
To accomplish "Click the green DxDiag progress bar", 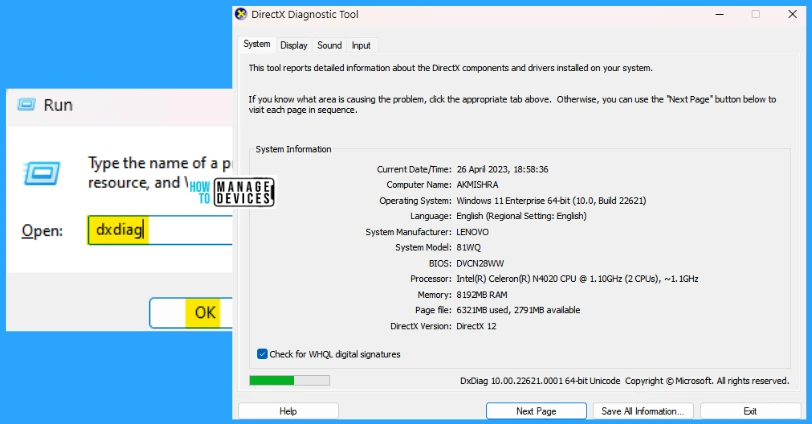I will [289, 381].
